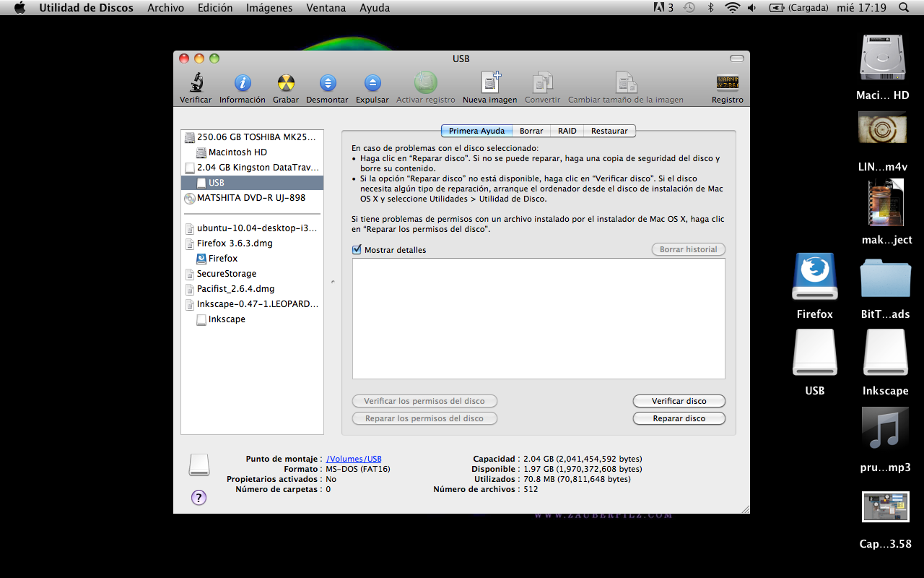Viewport: 924px width, 578px height.
Task: Open the Registro log icon
Action: pos(727,82)
